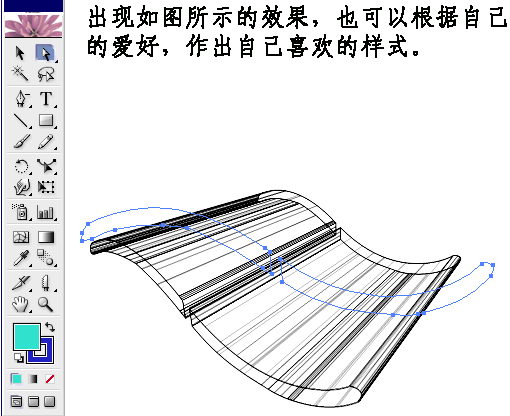The image size is (510, 416).
Task: Select the Pencil tool
Action: click(46, 141)
